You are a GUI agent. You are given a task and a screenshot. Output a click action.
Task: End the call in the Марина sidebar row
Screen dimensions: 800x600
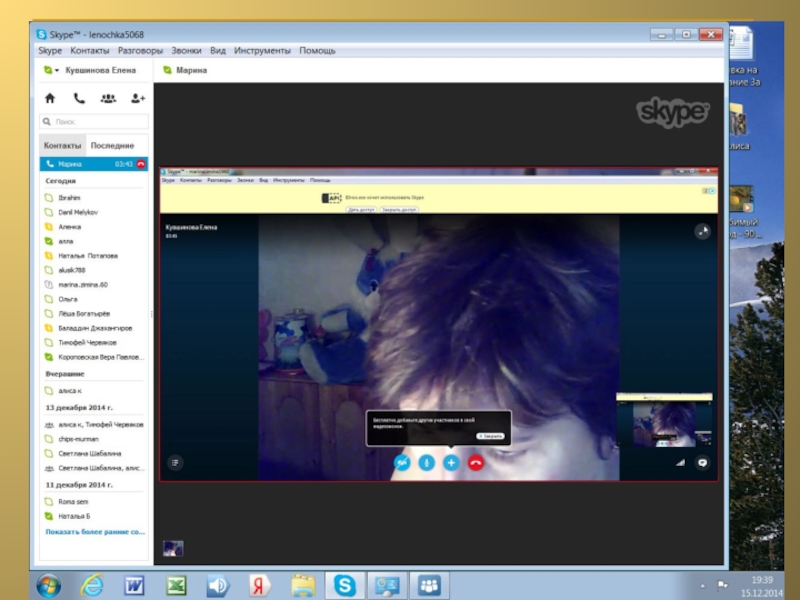pyautogui.click(x=141, y=164)
